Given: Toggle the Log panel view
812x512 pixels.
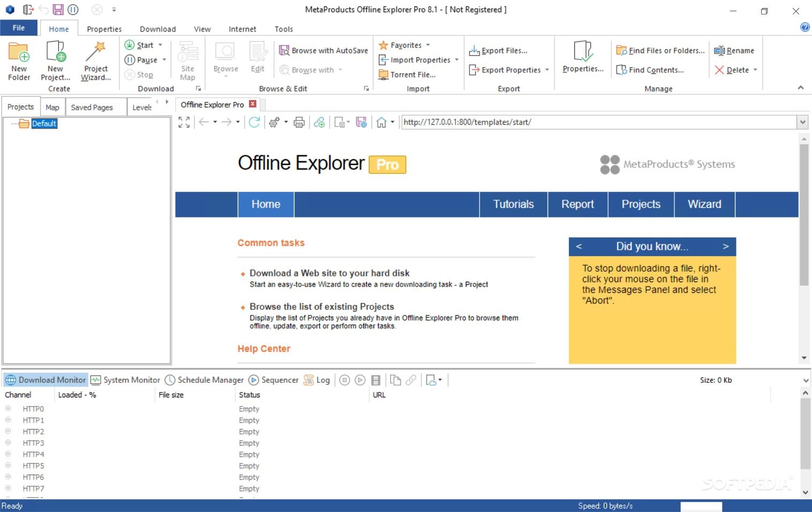Looking at the screenshot, I should pos(317,380).
